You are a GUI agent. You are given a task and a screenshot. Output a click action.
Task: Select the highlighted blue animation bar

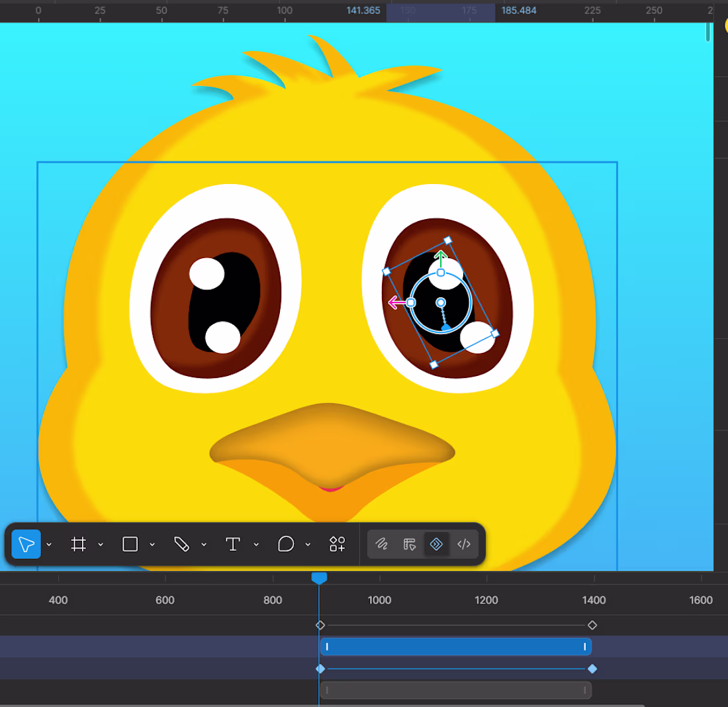[x=455, y=647]
